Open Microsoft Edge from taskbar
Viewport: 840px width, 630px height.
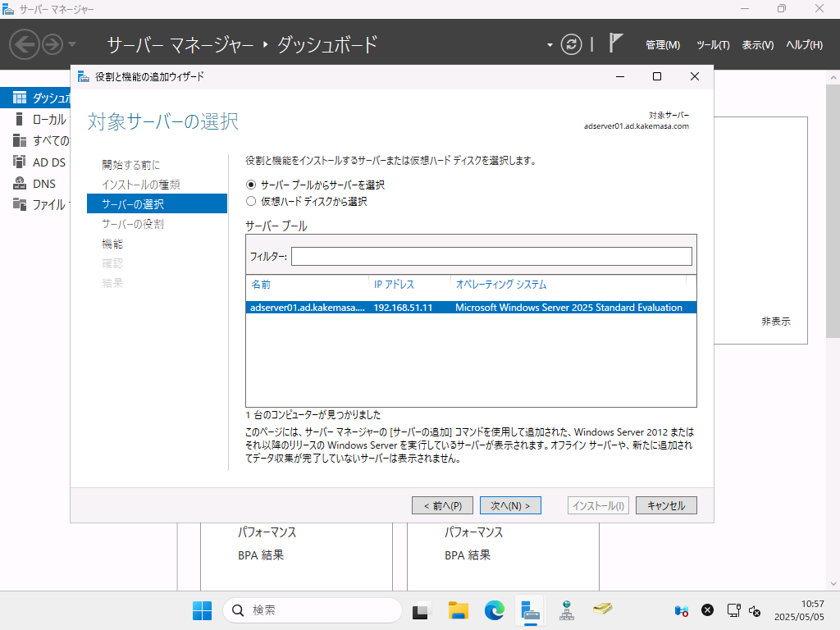(495, 610)
